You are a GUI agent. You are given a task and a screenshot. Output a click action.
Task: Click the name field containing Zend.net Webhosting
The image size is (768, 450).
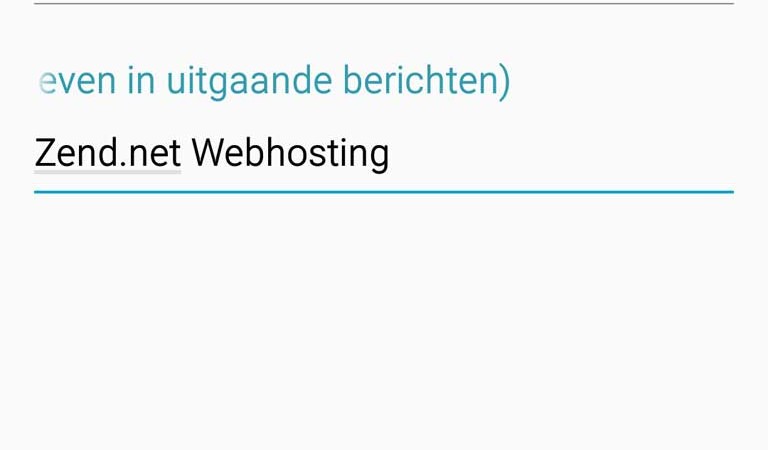(384, 154)
